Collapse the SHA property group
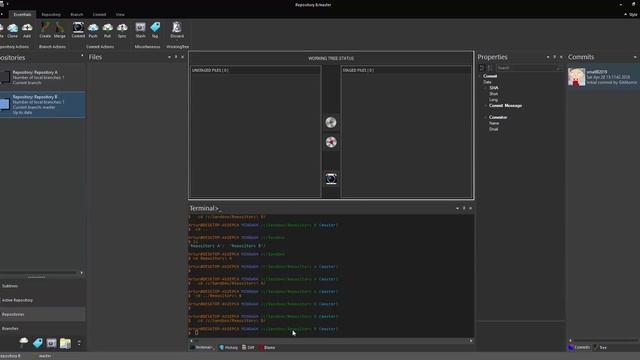The image size is (640, 360). (486, 88)
